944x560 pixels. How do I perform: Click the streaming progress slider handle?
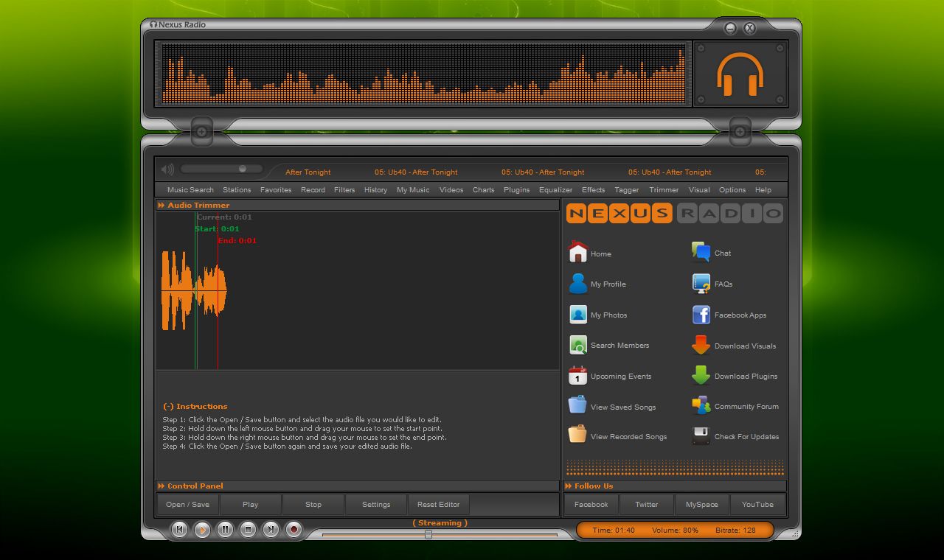(x=428, y=534)
